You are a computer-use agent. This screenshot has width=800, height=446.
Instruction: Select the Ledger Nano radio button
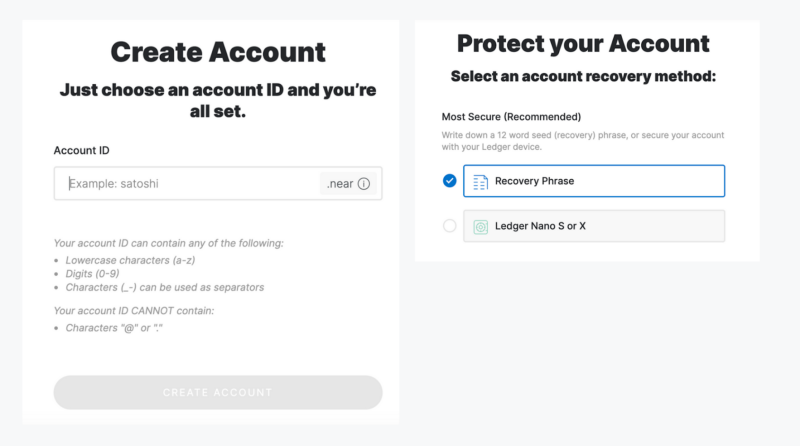[449, 226]
